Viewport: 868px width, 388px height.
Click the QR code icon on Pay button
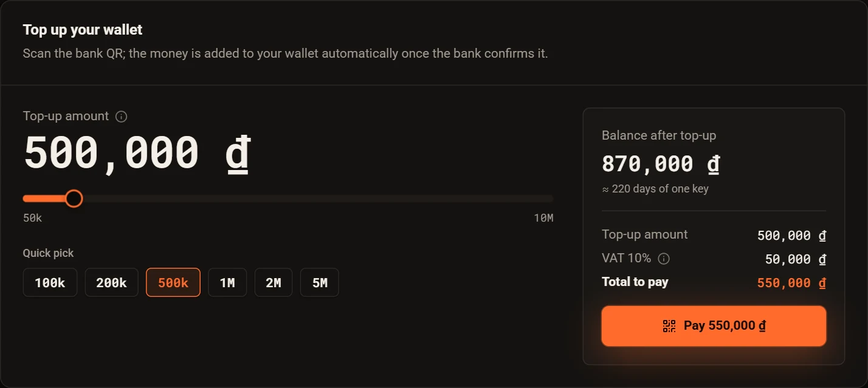click(669, 326)
